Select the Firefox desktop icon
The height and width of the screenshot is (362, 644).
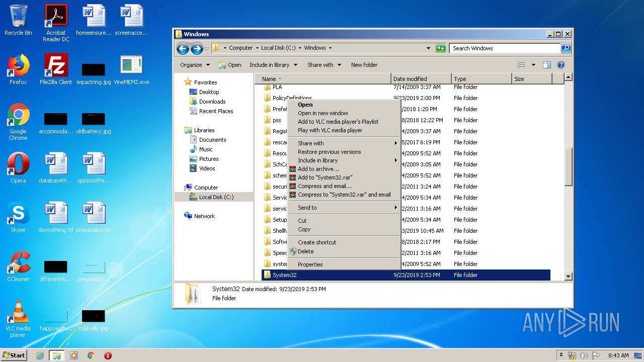(x=18, y=69)
